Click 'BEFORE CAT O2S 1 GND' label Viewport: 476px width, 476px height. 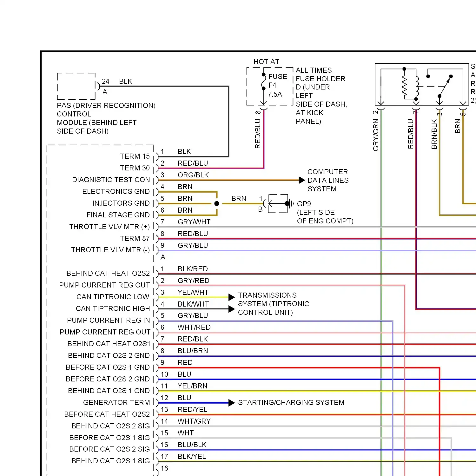(x=108, y=367)
